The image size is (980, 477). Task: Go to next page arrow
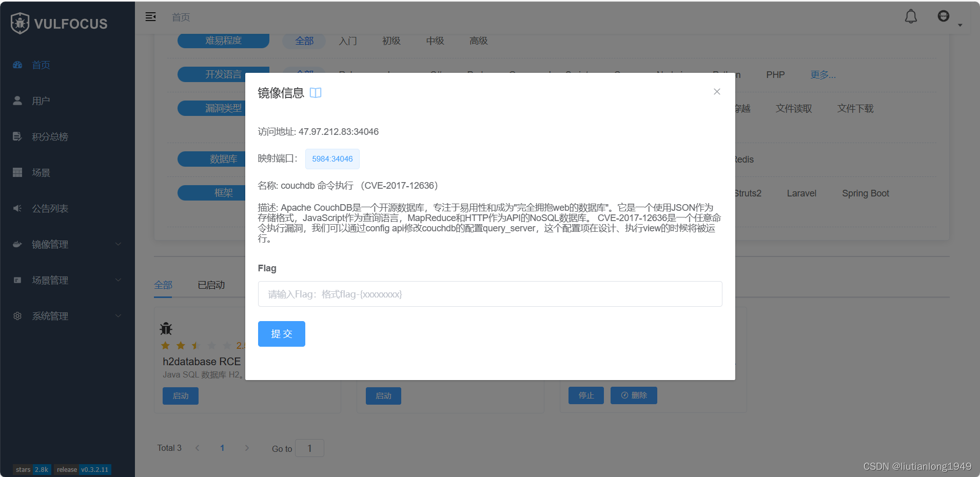click(x=247, y=448)
